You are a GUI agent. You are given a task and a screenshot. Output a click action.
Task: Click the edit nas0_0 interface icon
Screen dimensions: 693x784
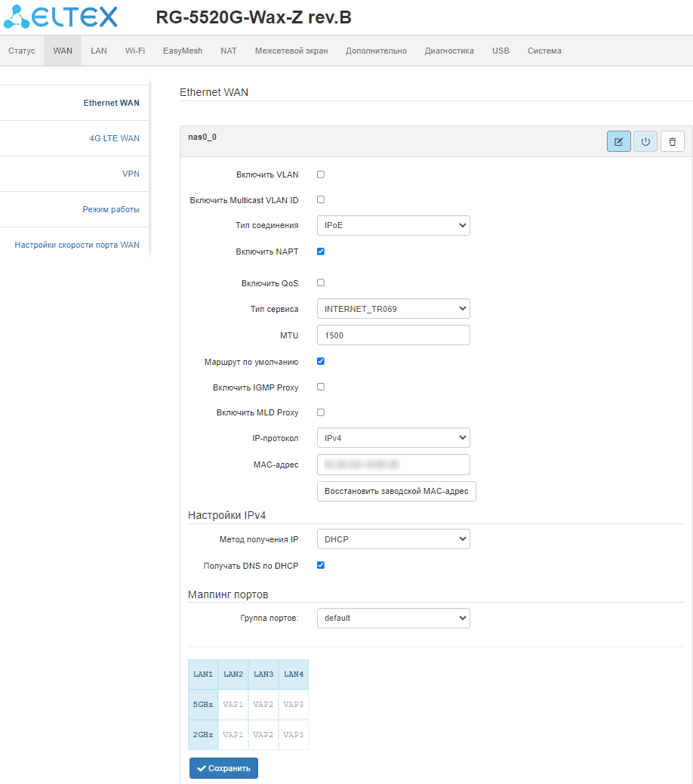(x=618, y=141)
